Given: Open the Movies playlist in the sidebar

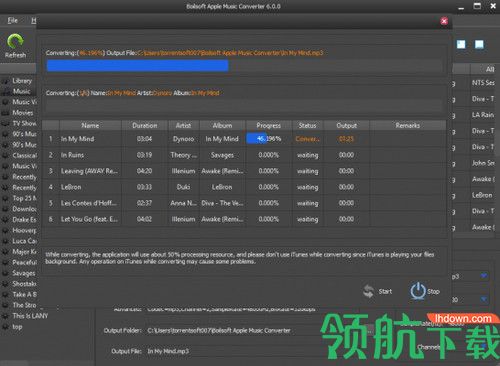Looking at the screenshot, I should point(22,113).
